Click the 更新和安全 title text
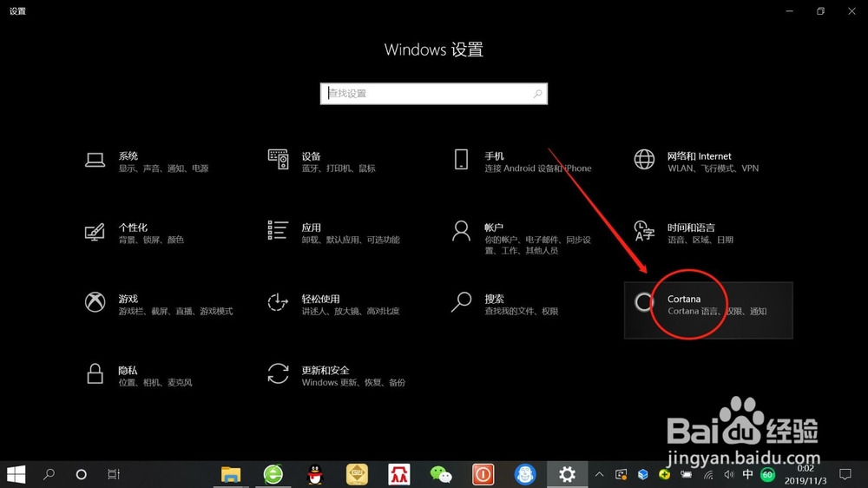The image size is (868, 488). point(325,370)
